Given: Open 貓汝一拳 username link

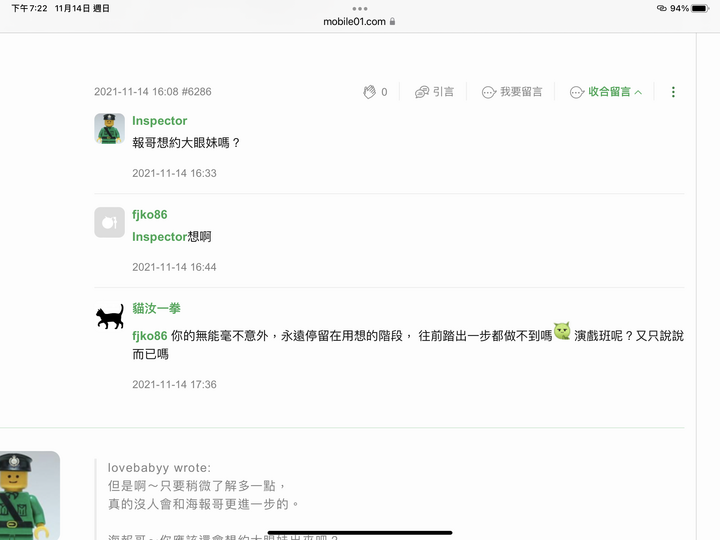Looking at the screenshot, I should [156, 308].
